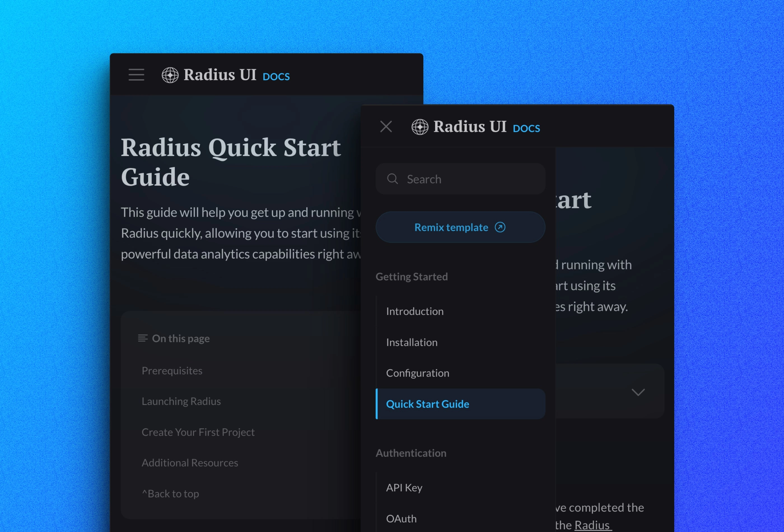Screen dimensions: 784x532
Task: Open the Remix template button
Action: [460, 227]
